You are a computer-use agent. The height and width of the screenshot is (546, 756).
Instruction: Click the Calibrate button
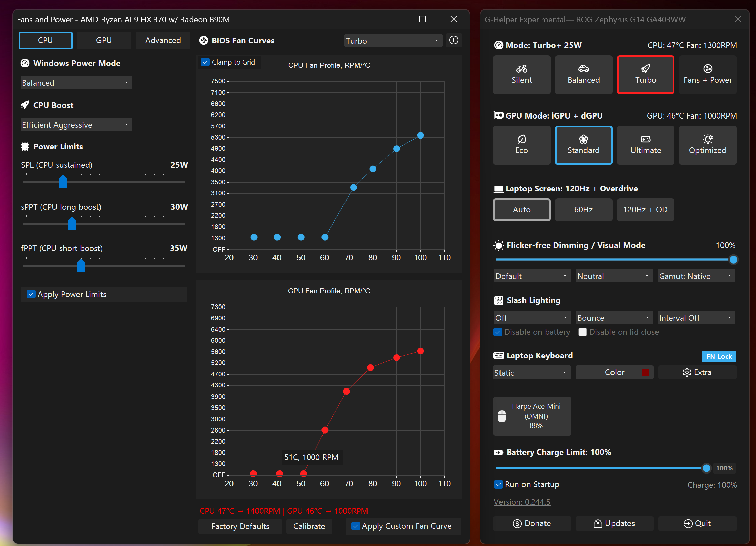point(309,526)
